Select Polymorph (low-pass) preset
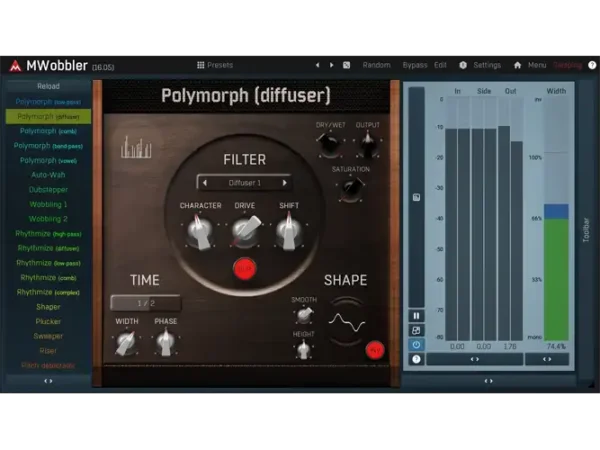 pos(48,102)
